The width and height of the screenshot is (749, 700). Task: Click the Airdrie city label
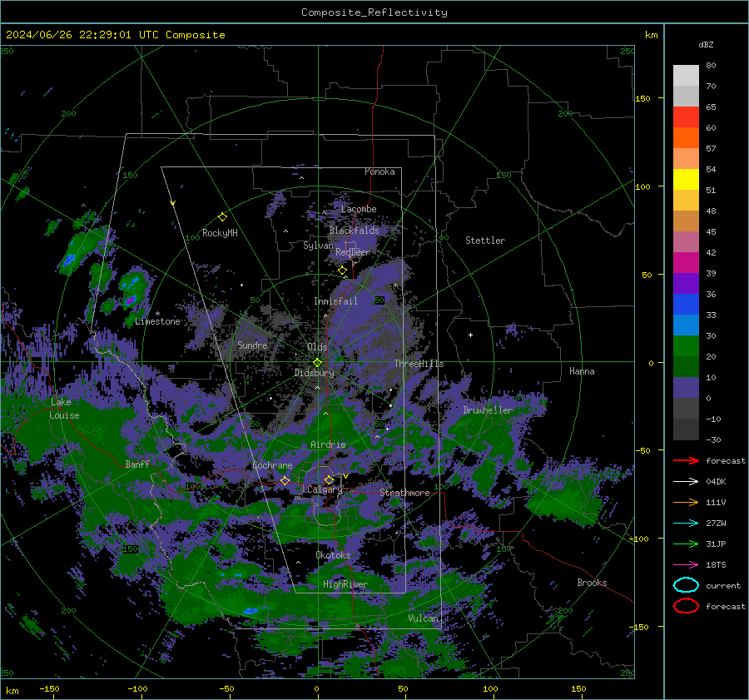click(x=328, y=444)
